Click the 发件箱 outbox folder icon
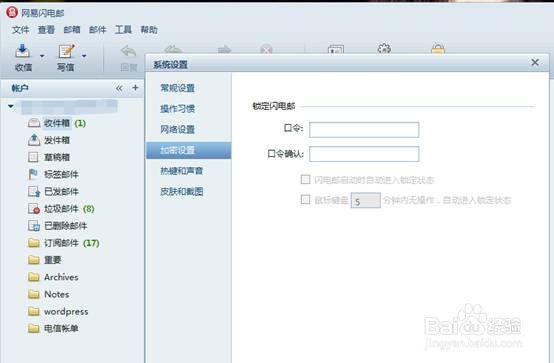 click(x=34, y=140)
